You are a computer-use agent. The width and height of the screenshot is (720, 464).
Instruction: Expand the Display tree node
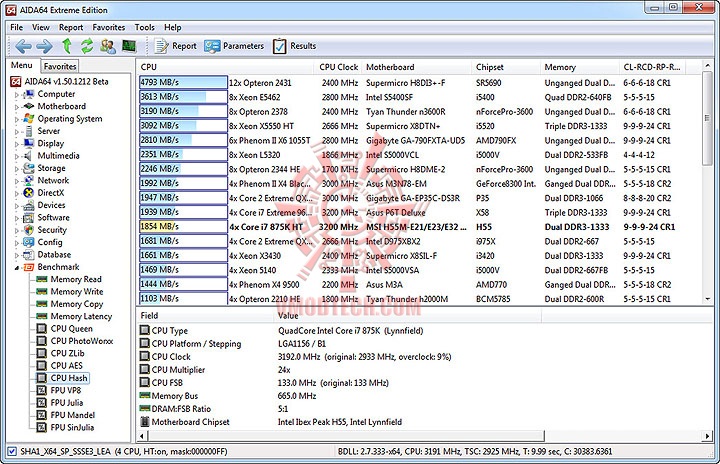(17, 144)
